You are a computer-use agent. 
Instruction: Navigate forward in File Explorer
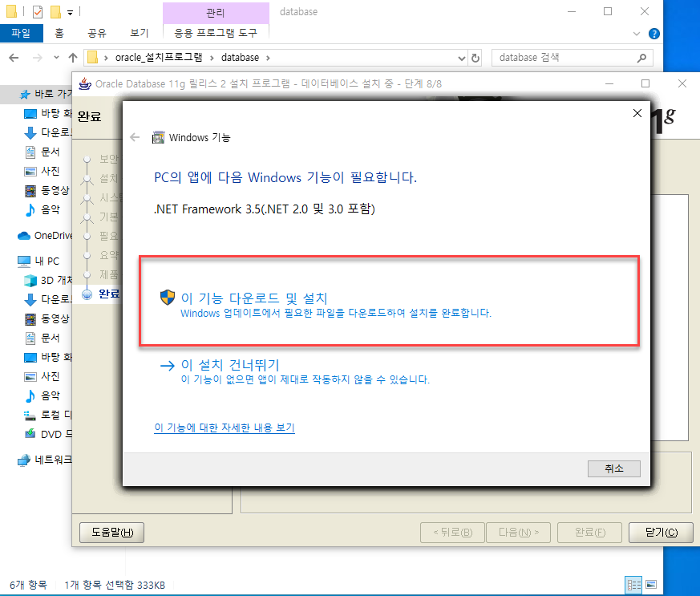38,58
